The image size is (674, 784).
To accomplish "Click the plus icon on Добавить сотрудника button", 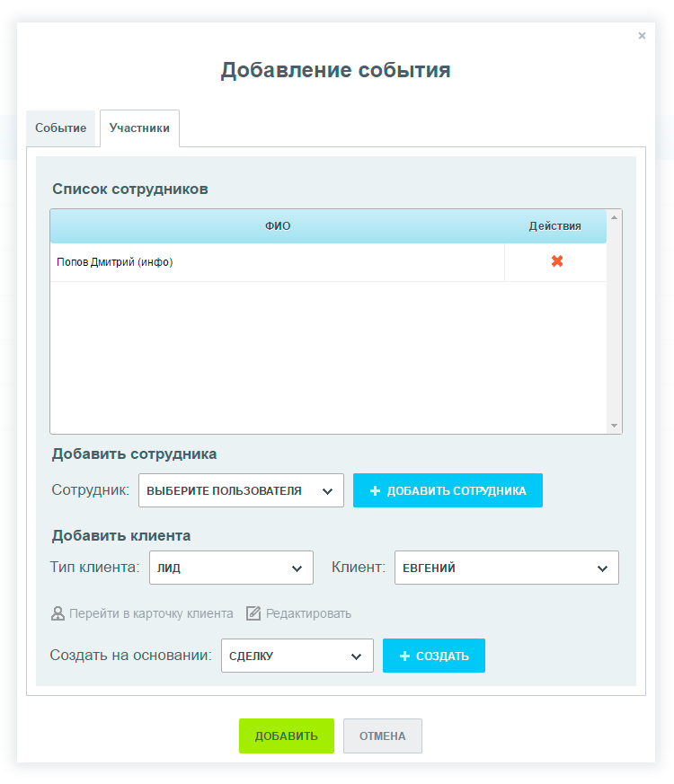I will point(376,491).
